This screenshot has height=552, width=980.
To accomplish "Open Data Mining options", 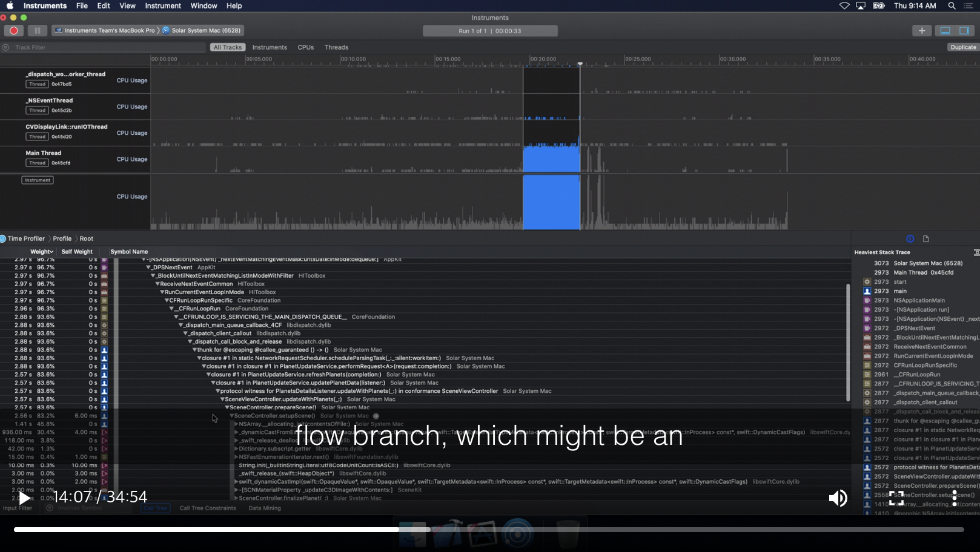I will coord(265,508).
